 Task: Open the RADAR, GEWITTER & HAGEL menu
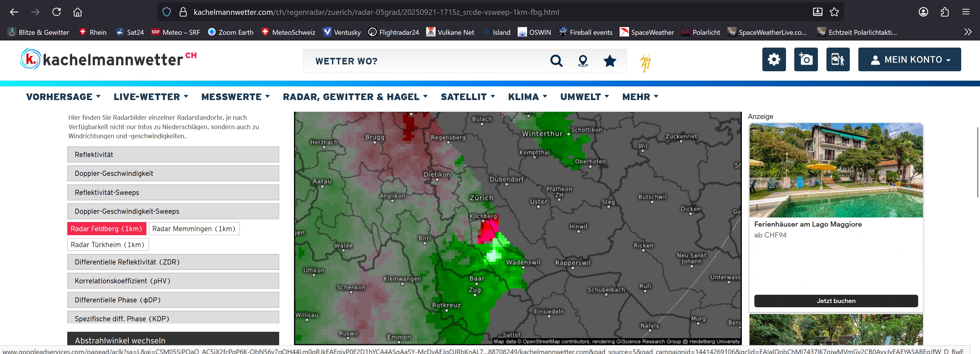point(355,97)
